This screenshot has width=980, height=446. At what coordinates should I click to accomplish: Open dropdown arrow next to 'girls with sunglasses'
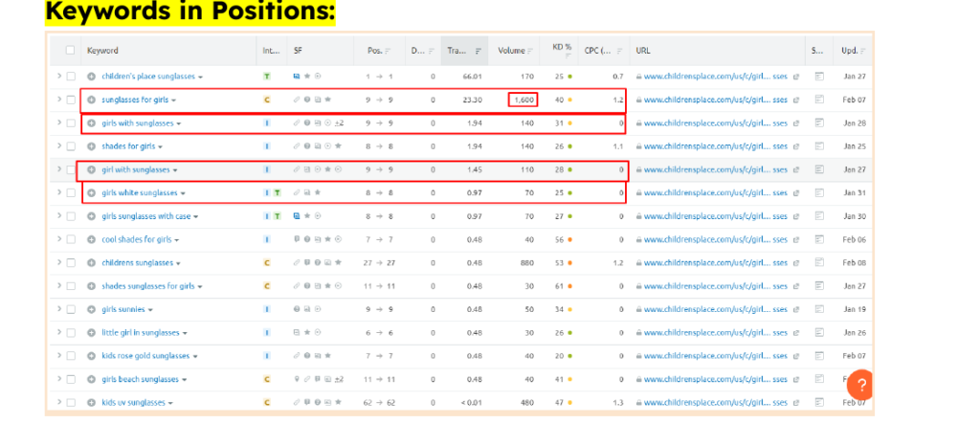tap(179, 123)
